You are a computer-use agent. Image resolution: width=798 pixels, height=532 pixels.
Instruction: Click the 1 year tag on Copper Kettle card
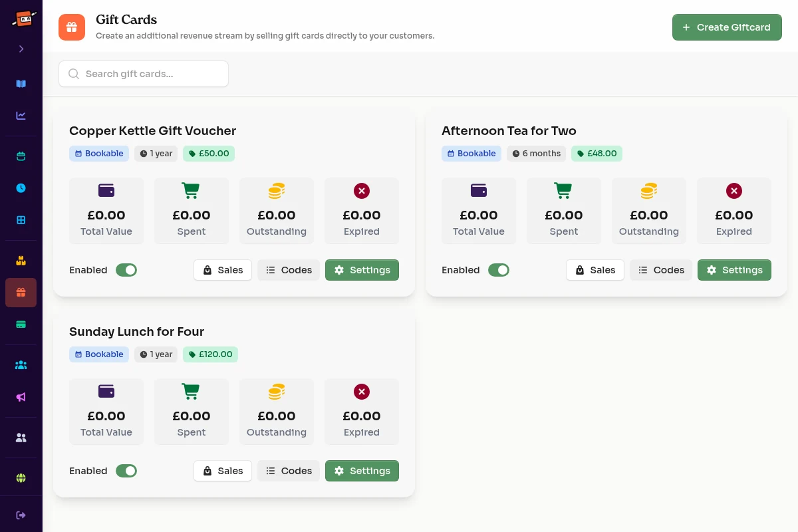[156, 154]
